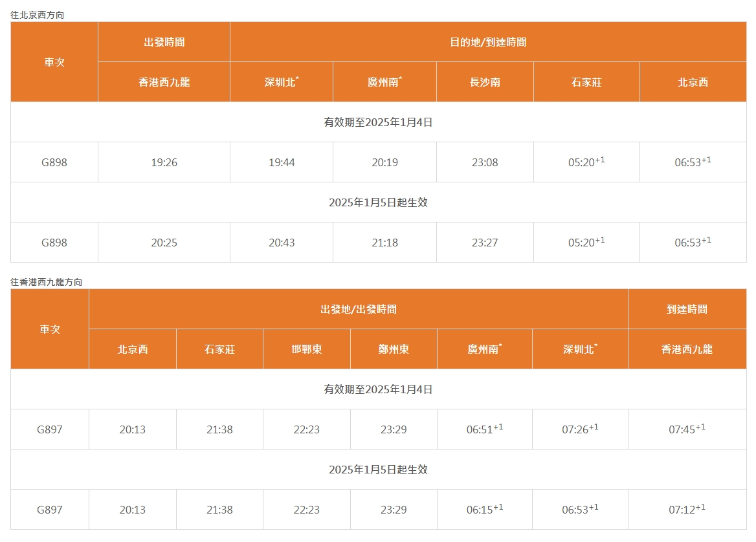Click the 19:44 arrival time cell

(x=282, y=162)
